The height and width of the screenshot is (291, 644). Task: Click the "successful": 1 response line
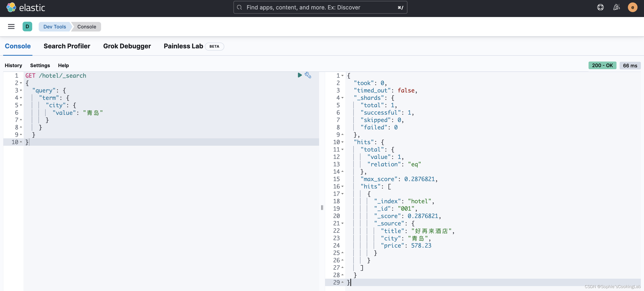(x=387, y=113)
